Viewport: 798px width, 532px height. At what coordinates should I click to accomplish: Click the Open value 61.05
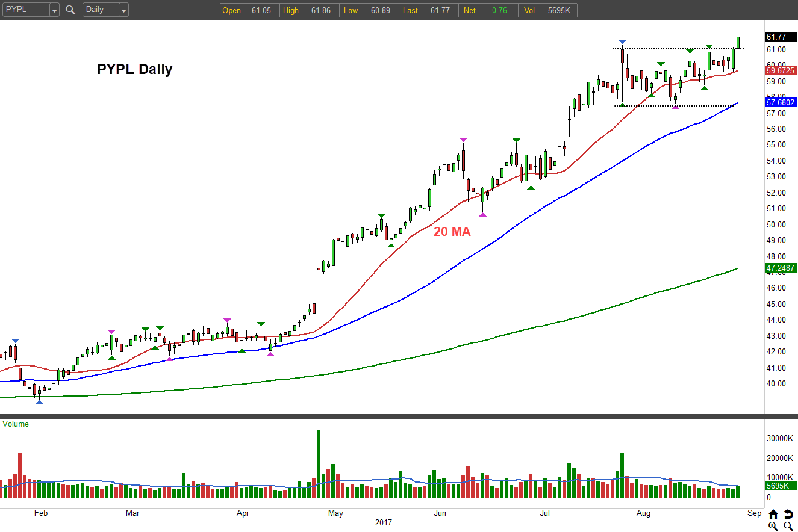click(261, 10)
